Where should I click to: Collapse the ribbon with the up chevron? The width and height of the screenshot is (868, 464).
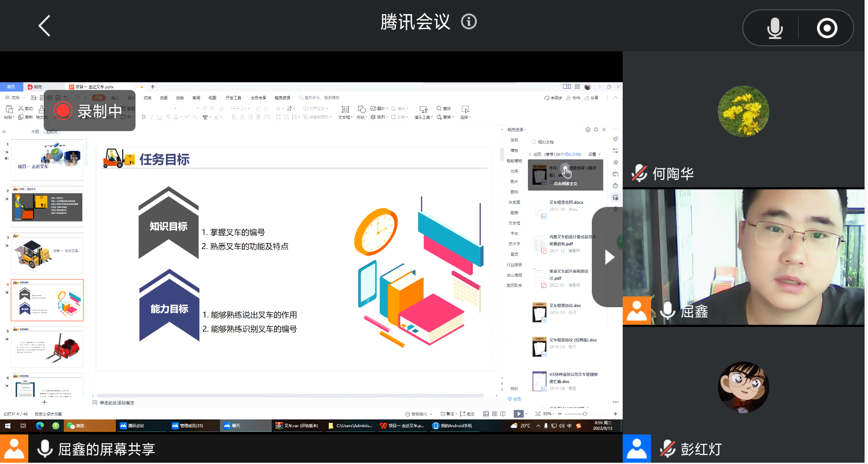[x=615, y=98]
